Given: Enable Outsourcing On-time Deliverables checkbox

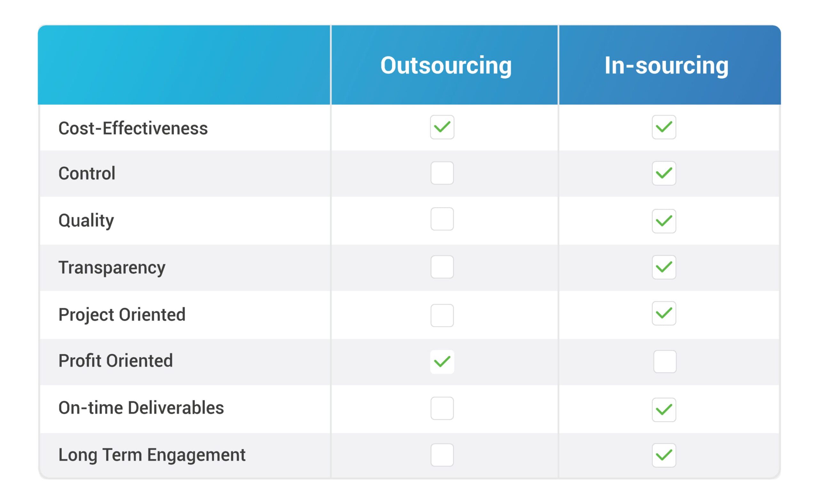Looking at the screenshot, I should coord(442,408).
